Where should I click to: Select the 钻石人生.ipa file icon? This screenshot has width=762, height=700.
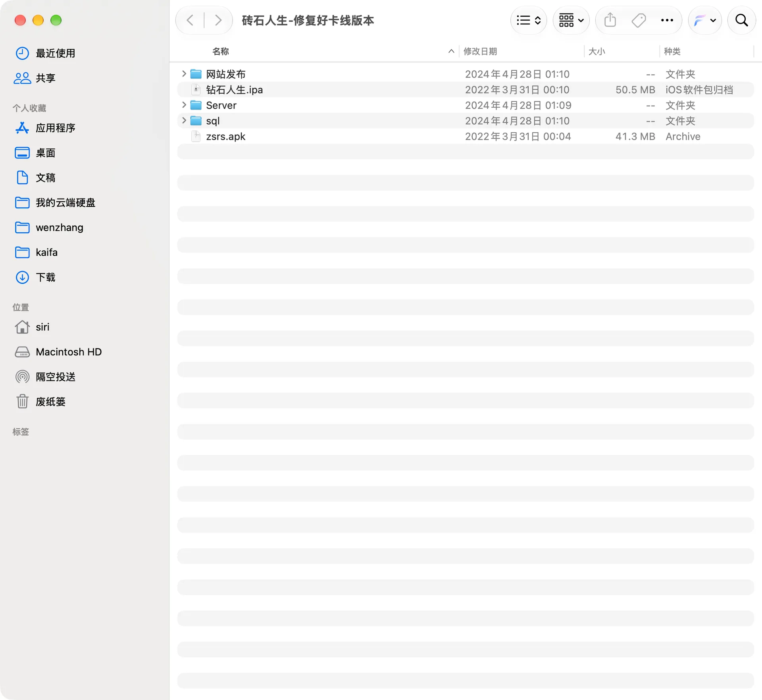click(x=196, y=90)
